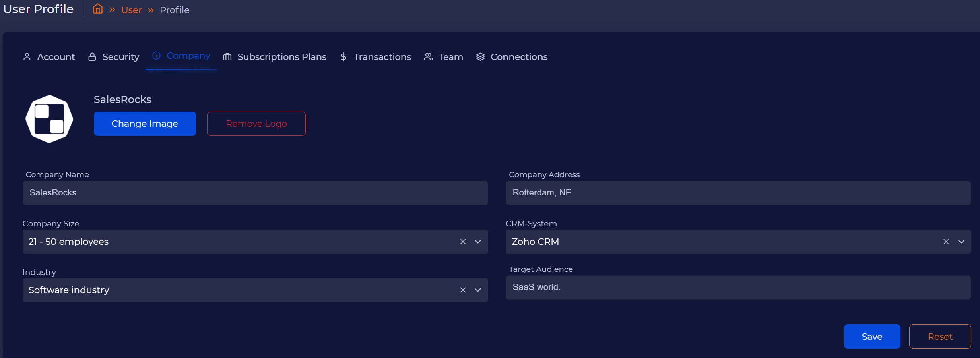Screen dimensions: 980x358
Task: Clear the Industry selection
Action: pos(463,290)
